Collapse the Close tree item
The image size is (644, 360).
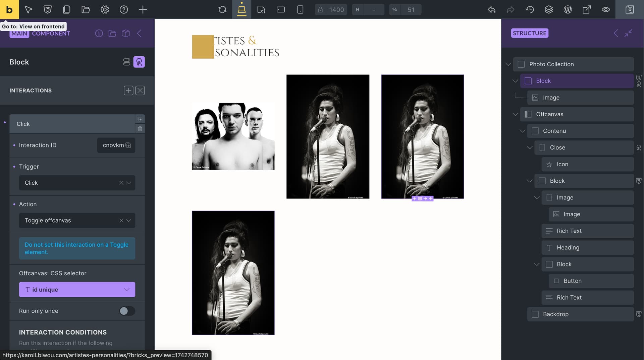coord(529,148)
